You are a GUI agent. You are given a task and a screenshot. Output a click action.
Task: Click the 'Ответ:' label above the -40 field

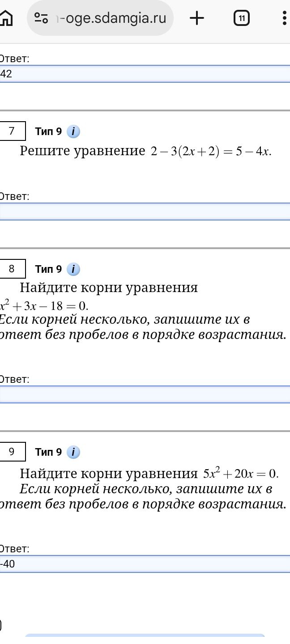[x=14, y=549]
